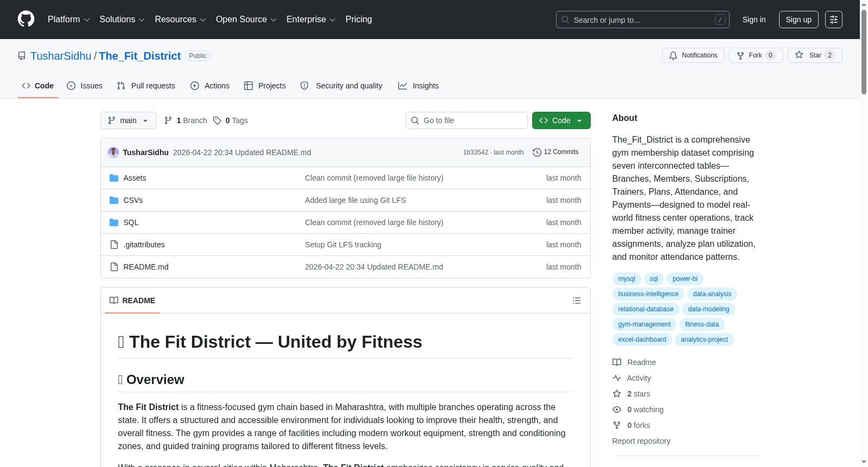Click the mysql topic tag
The width and height of the screenshot is (868, 467).
click(x=627, y=279)
